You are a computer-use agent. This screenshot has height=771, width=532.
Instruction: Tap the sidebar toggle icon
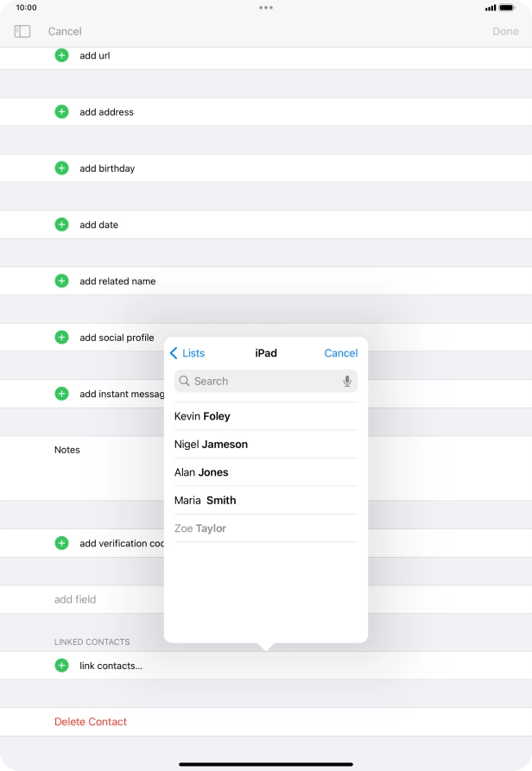(22, 31)
